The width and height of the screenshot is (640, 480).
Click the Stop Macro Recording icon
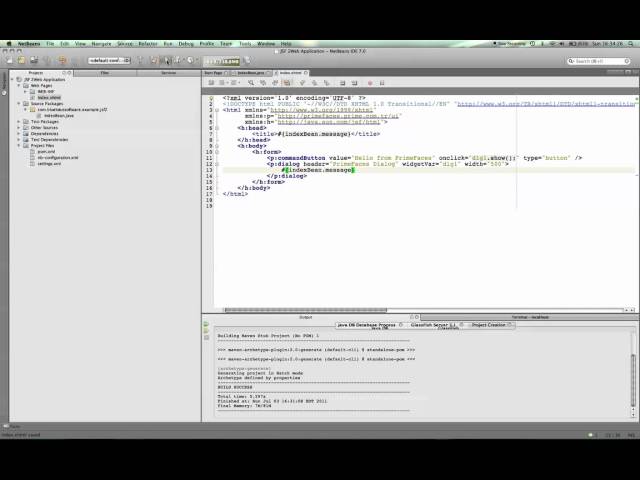tap(382, 83)
